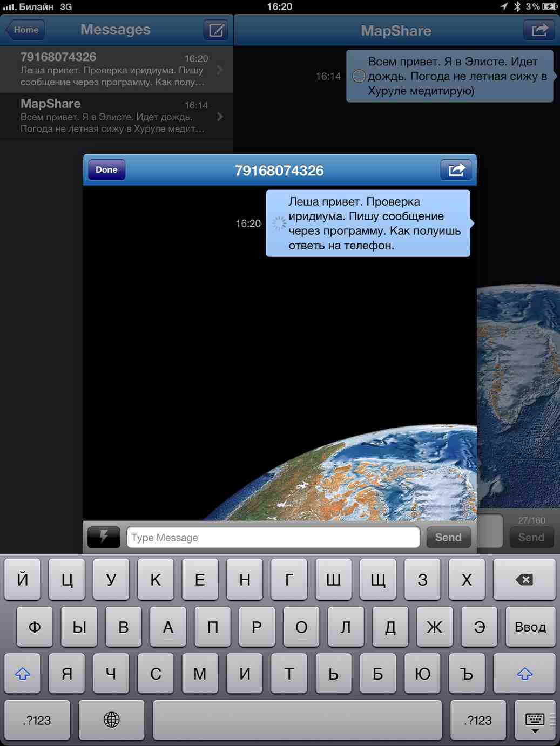Tap the Г key
This screenshot has width=560, height=746.
pos(289,580)
